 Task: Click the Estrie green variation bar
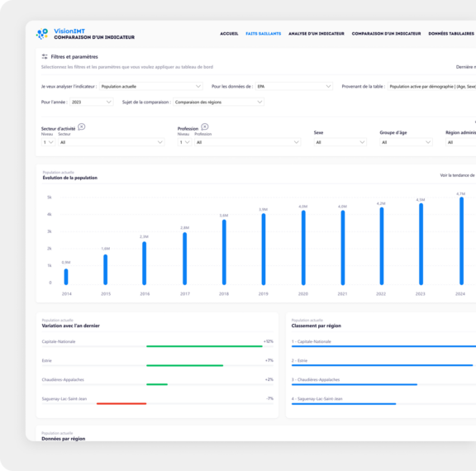(x=184, y=365)
